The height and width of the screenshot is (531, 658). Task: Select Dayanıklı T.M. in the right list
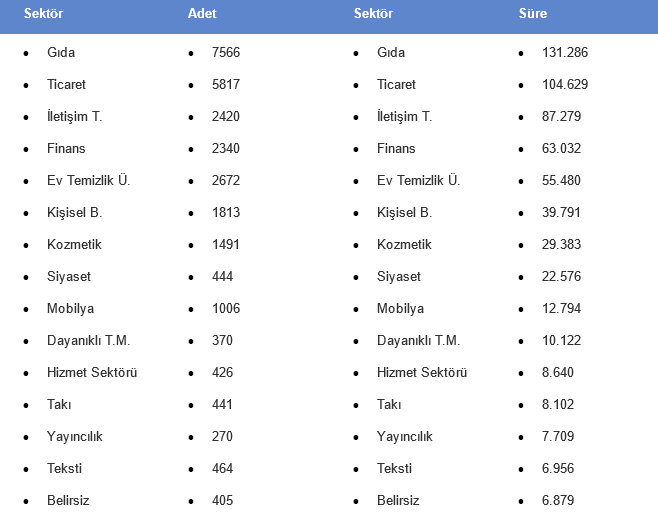(x=418, y=340)
